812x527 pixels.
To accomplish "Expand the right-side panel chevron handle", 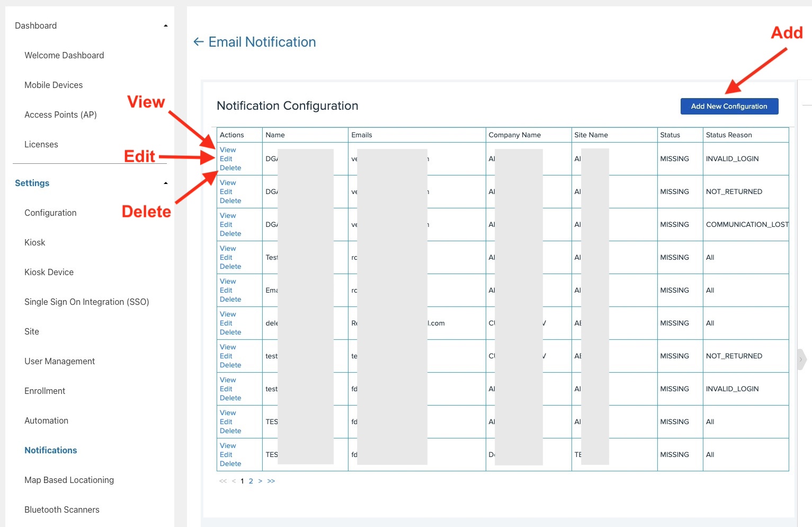I will 801,359.
